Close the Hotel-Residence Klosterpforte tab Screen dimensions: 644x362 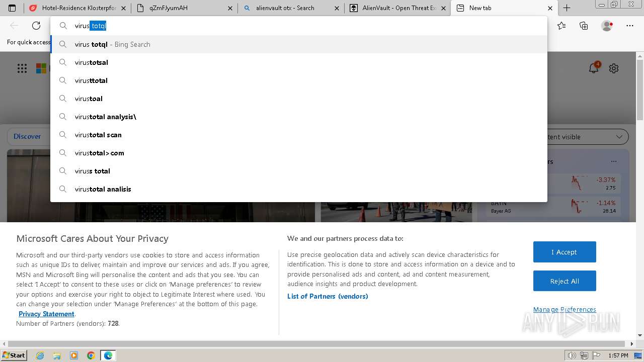pos(124,8)
